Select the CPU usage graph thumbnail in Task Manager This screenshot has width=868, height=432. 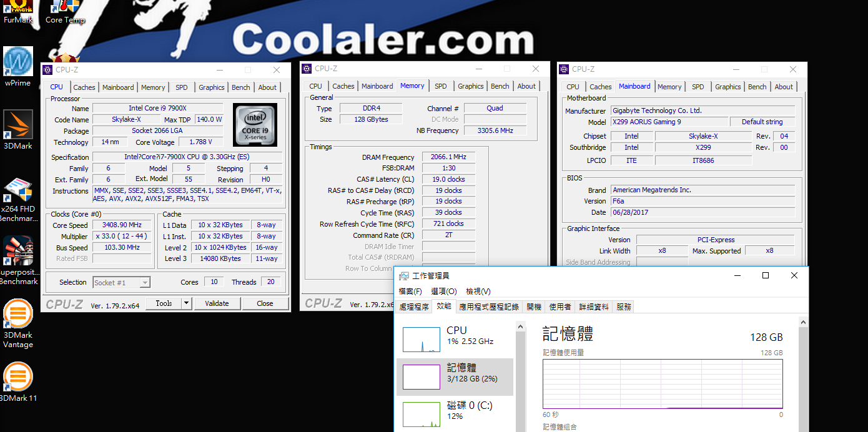pos(422,340)
